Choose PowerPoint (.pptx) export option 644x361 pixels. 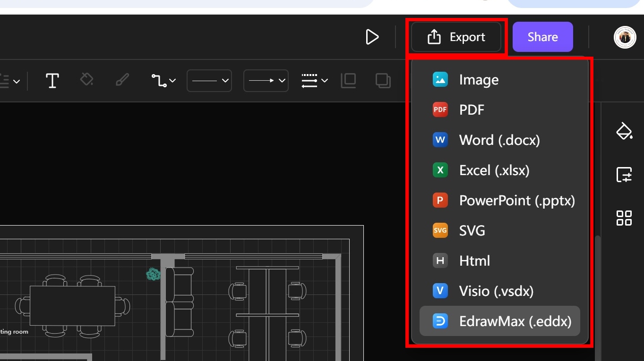(500, 201)
